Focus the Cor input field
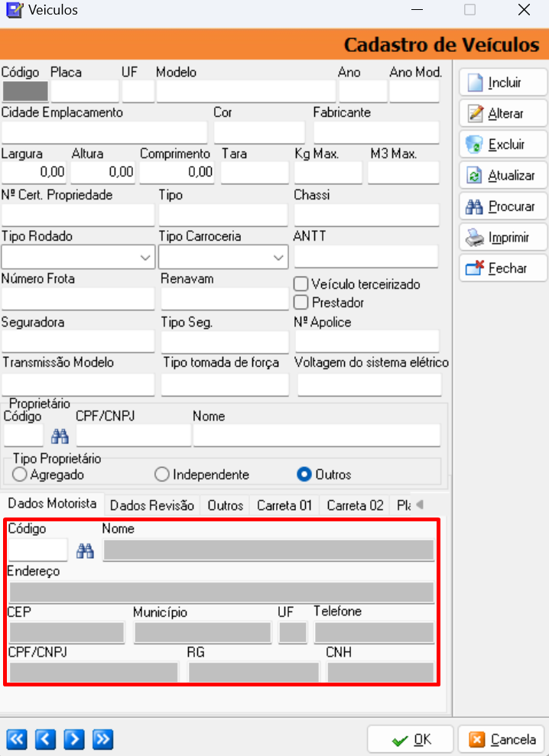The width and height of the screenshot is (549, 756). click(259, 132)
